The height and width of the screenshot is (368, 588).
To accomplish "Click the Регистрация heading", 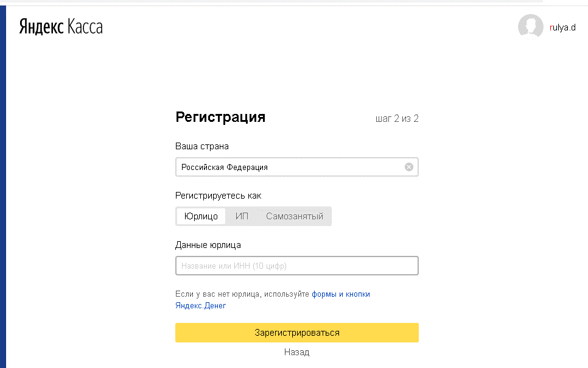I will pyautogui.click(x=220, y=117).
